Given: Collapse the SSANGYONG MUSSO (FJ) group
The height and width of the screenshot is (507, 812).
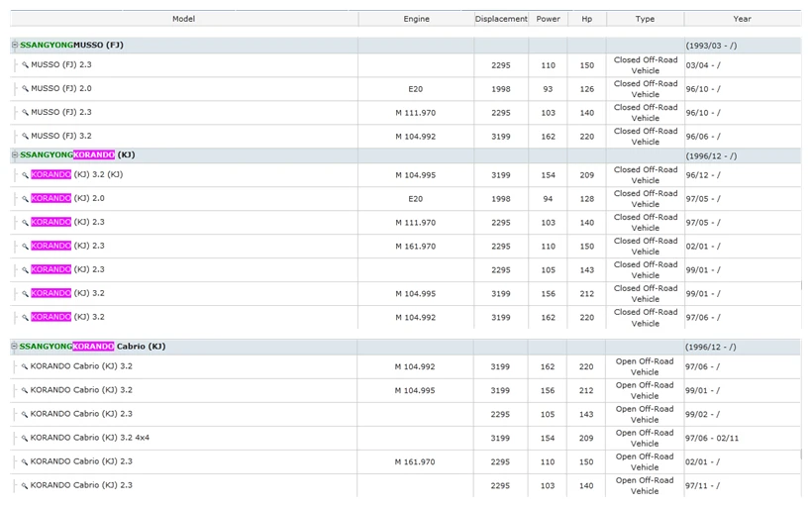Looking at the screenshot, I should tap(15, 45).
